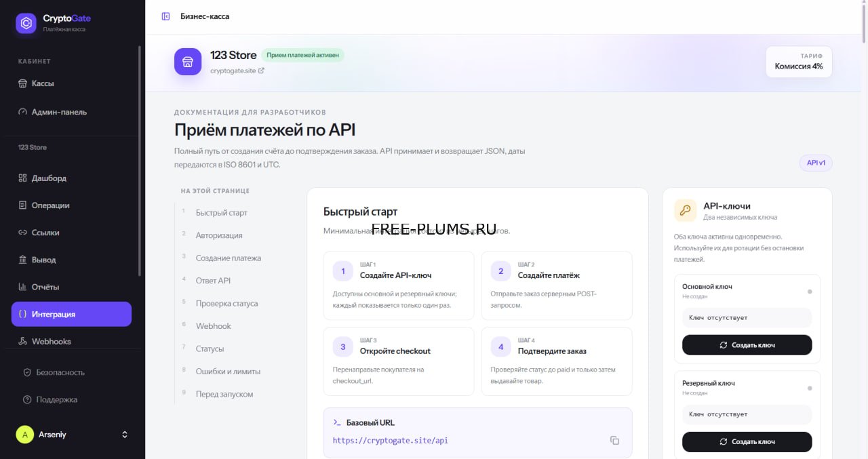Click the Создайте API-ключ step card
The width and height of the screenshot is (868, 459).
[x=399, y=285]
